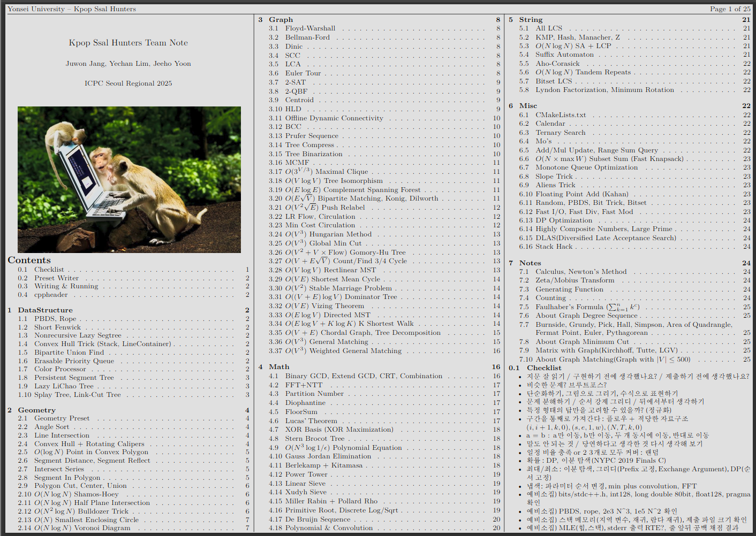The height and width of the screenshot is (536, 756).
Task: Jump to the Stern Brocot Tree entry
Action: [x=314, y=439]
